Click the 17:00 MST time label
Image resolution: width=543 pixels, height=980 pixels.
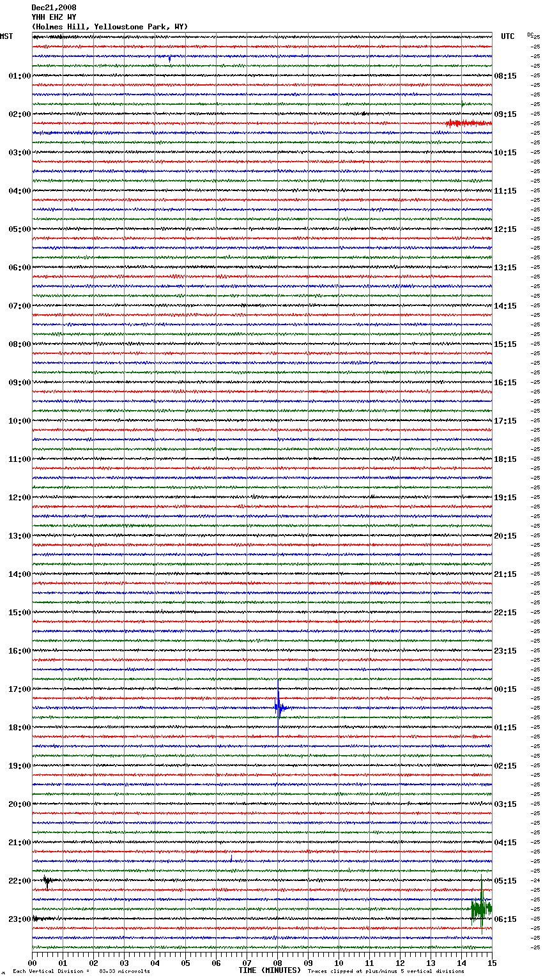20,689
